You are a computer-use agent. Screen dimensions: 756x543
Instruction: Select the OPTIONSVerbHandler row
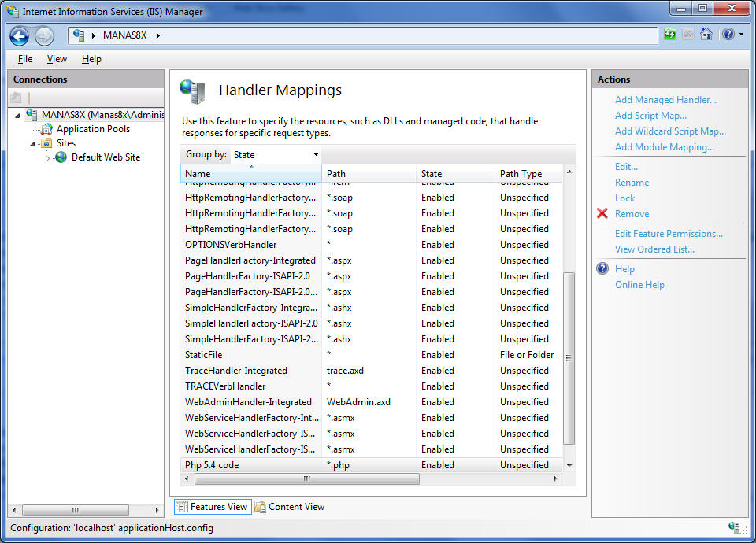click(371, 244)
